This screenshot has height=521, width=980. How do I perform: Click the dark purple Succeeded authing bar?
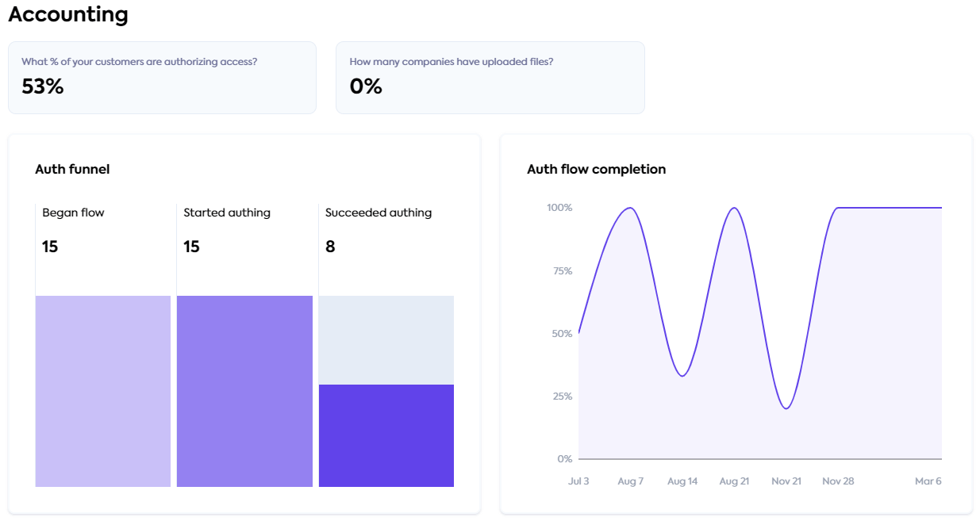click(x=386, y=435)
